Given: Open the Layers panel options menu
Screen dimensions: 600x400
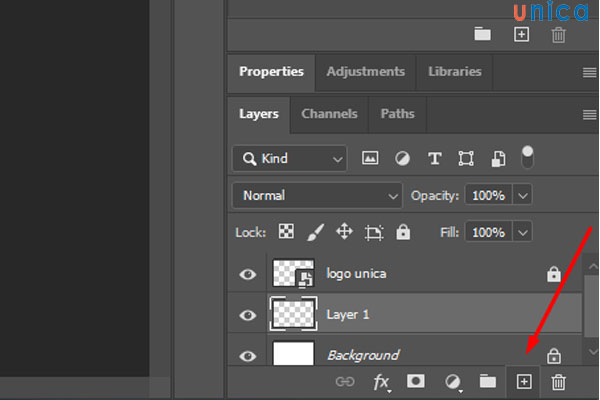Looking at the screenshot, I should (x=589, y=114).
